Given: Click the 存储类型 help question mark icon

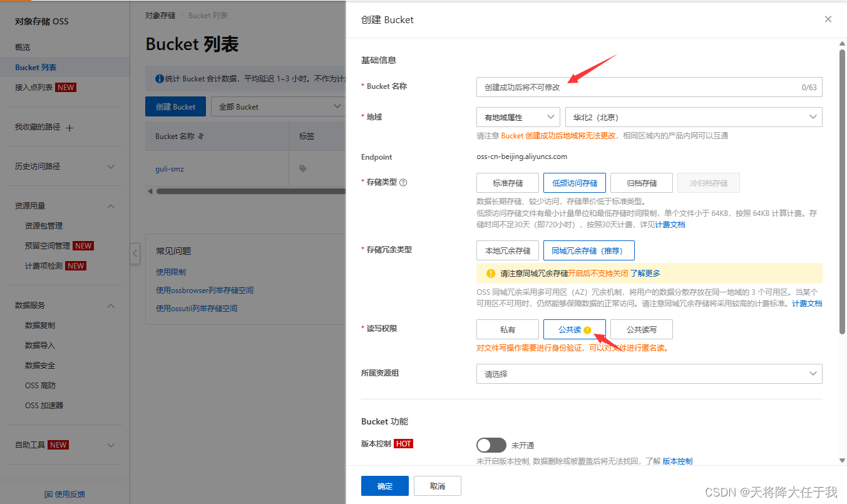Looking at the screenshot, I should tap(403, 183).
